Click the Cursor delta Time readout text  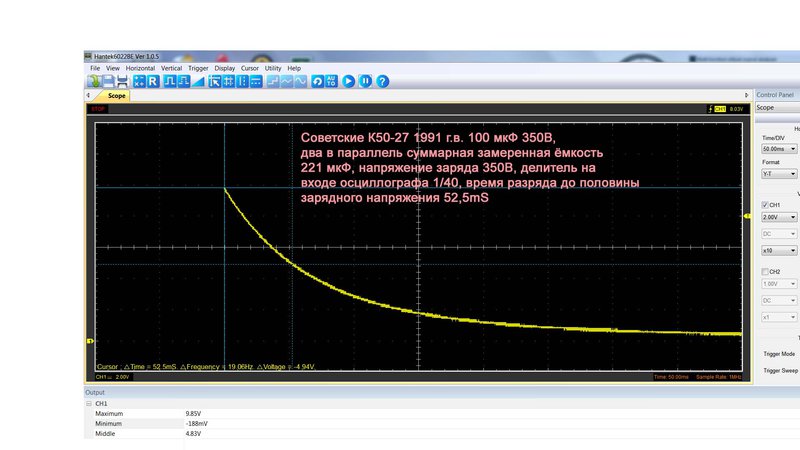pos(150,366)
